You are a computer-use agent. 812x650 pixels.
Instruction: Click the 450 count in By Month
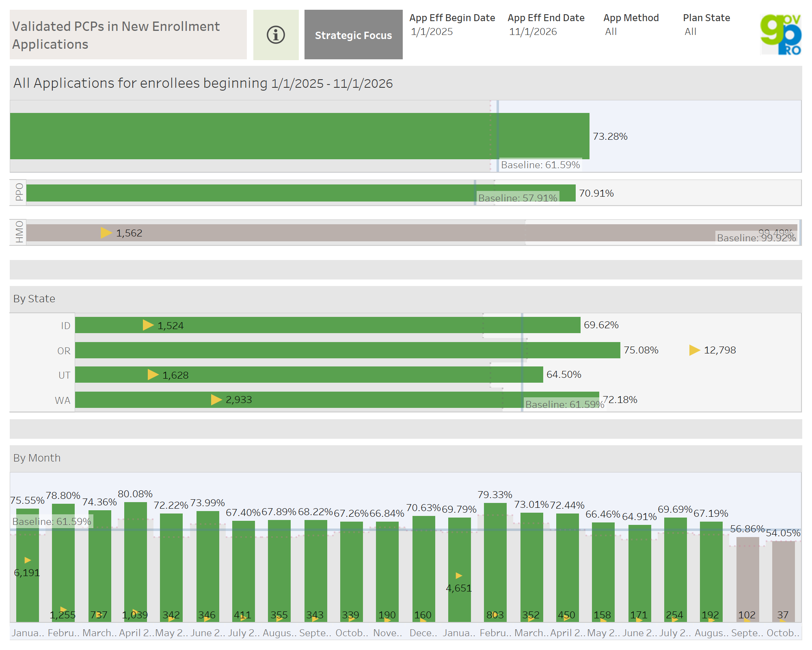click(566, 615)
